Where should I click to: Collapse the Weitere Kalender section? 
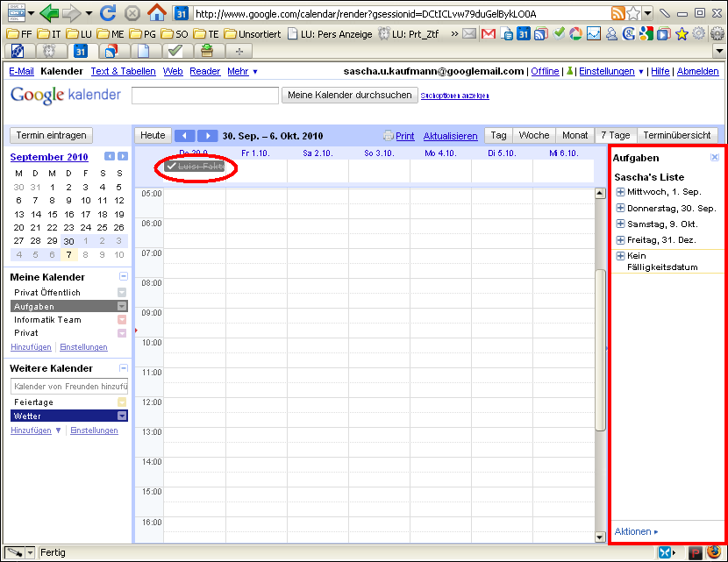click(x=123, y=368)
